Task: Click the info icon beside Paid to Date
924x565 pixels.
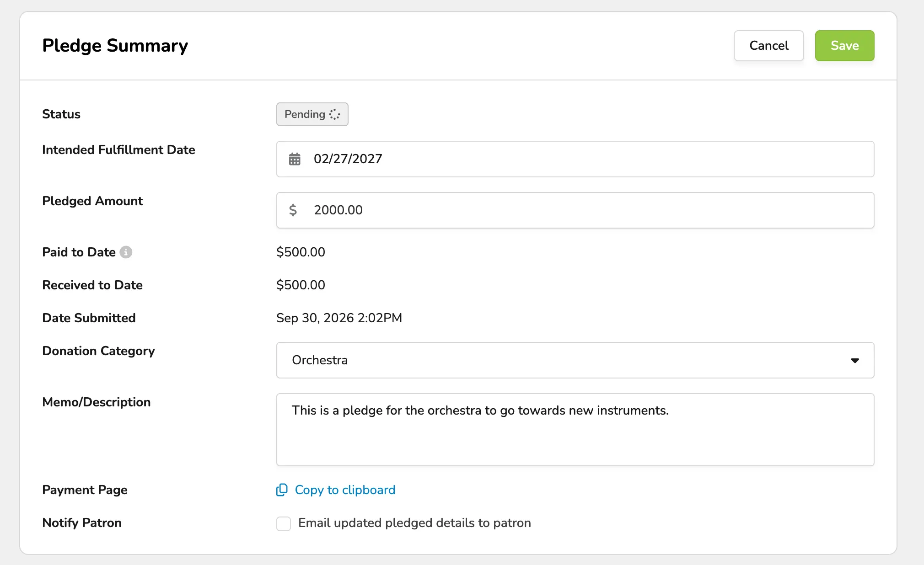Action: coord(126,252)
